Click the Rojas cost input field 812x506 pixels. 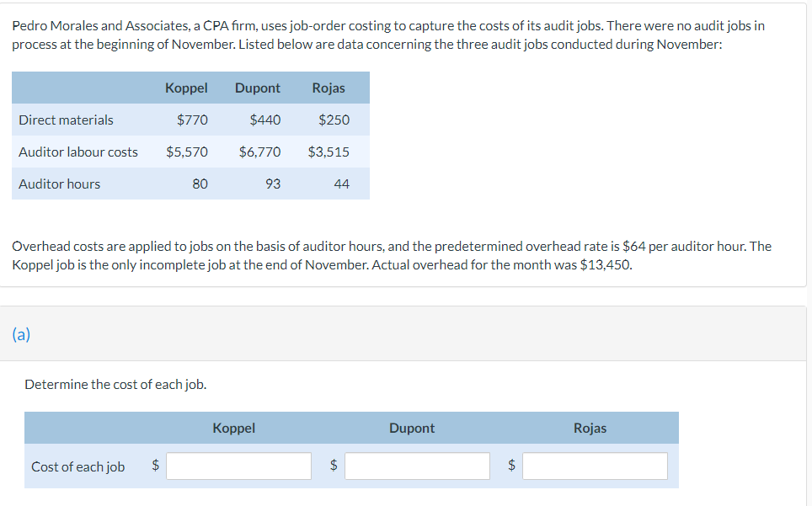[x=595, y=466]
